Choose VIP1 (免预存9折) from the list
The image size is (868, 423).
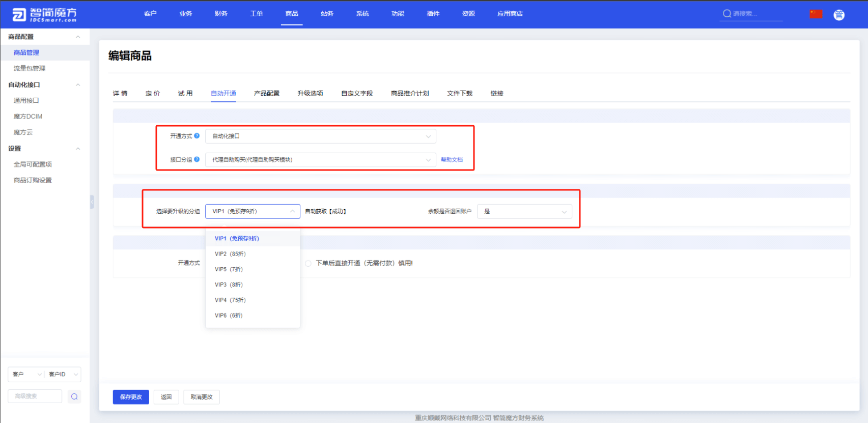(x=253, y=238)
